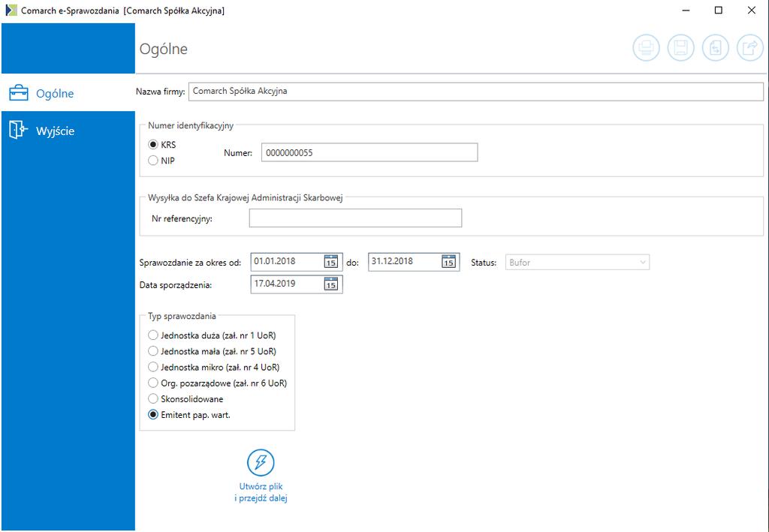The height and width of the screenshot is (532, 769).
Task: Select Skonsolidowane report type
Action: 153,398
